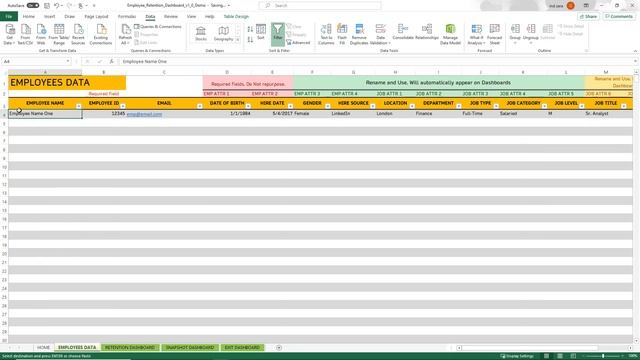
Task: Import data From Text/CSV
Action: click(25, 34)
